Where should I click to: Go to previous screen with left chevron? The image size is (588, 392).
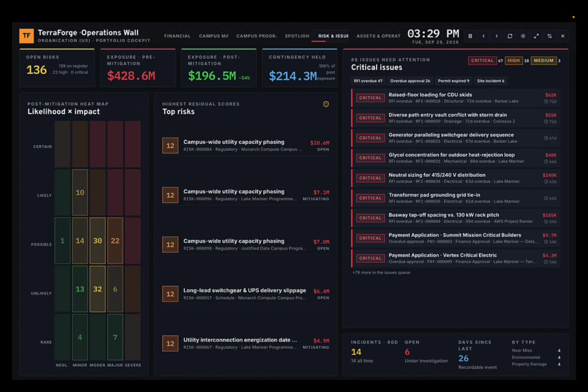484,36
